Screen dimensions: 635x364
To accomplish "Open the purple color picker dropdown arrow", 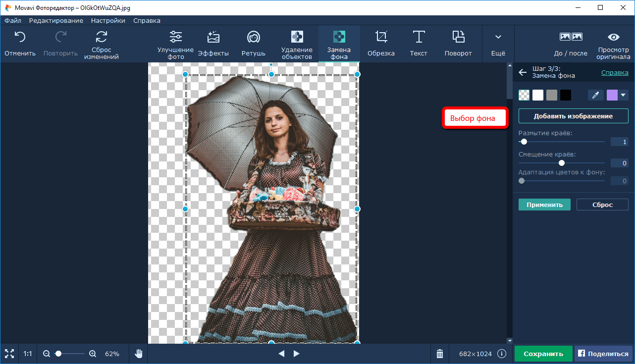I will tap(623, 95).
